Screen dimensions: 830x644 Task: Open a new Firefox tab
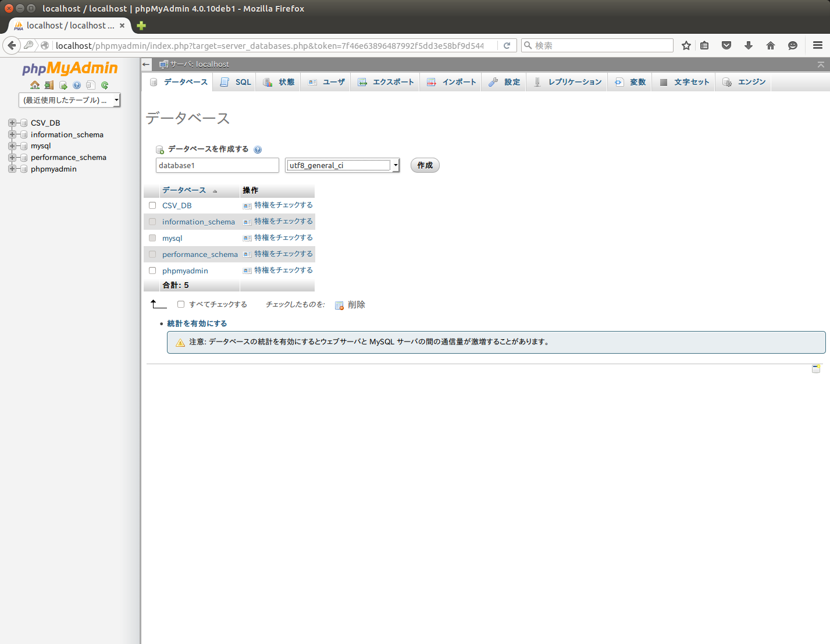141,26
